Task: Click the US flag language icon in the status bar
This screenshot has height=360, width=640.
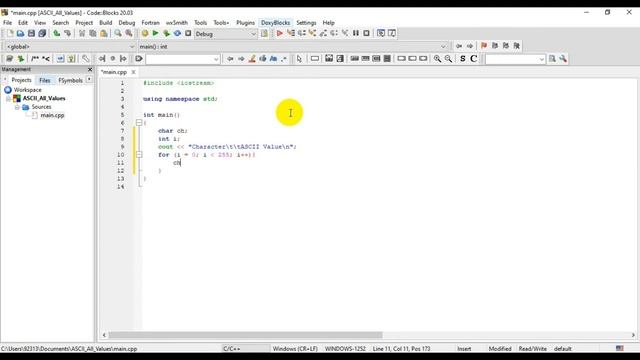Action: tap(620, 348)
